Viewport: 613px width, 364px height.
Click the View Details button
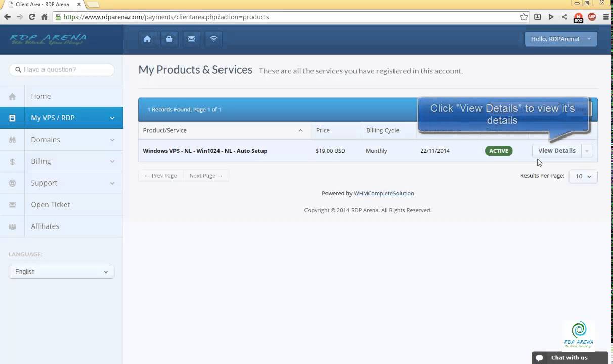[556, 151]
